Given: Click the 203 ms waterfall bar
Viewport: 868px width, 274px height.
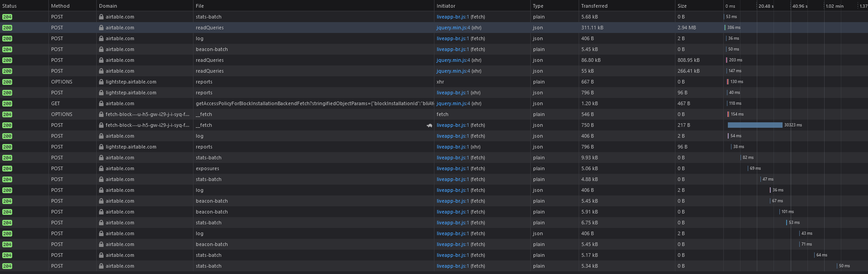Looking at the screenshot, I should pos(727,60).
